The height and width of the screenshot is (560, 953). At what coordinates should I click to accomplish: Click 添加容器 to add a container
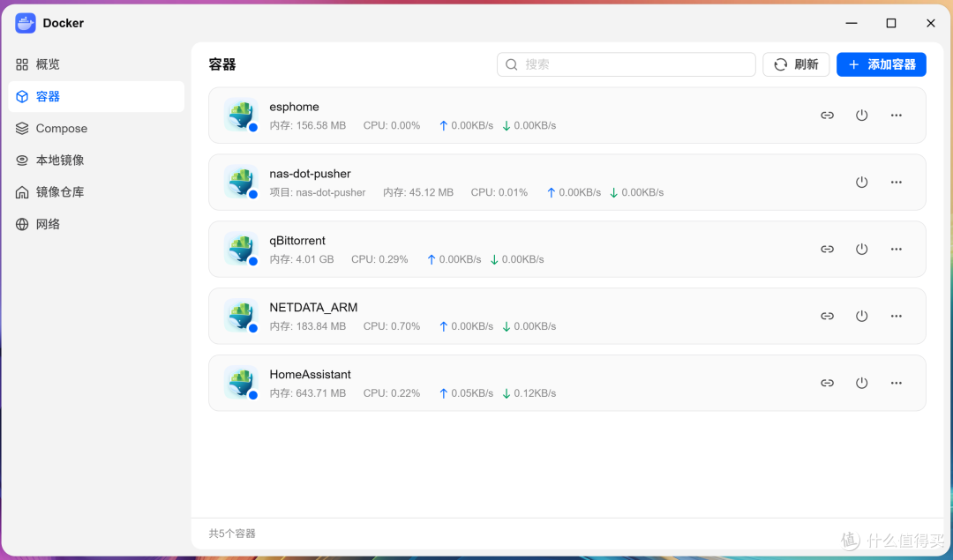pos(882,64)
